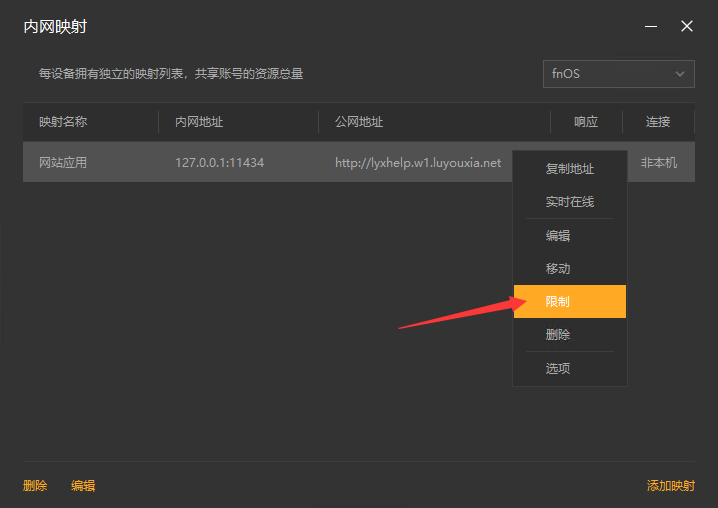718x508 pixels.
Task: Select the highlighted 限制 menu entry
Action: (x=570, y=301)
